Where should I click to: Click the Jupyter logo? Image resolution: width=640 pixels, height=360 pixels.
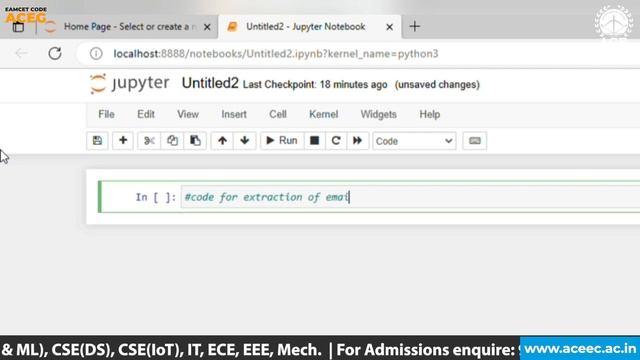[x=129, y=84]
